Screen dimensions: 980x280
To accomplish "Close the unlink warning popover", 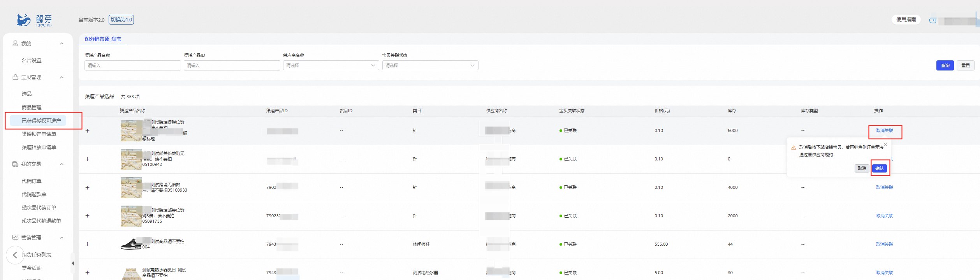I will pos(885,144).
